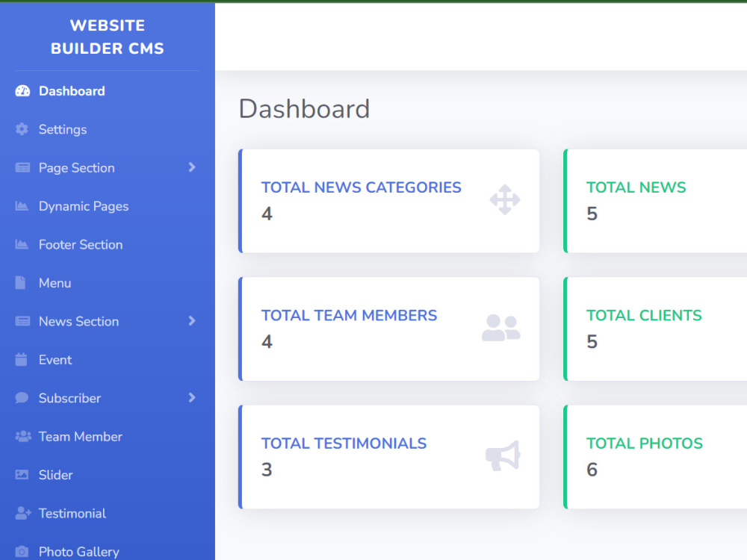Click the count 6 under Total Photos
This screenshot has height=560, width=747.
tap(592, 470)
